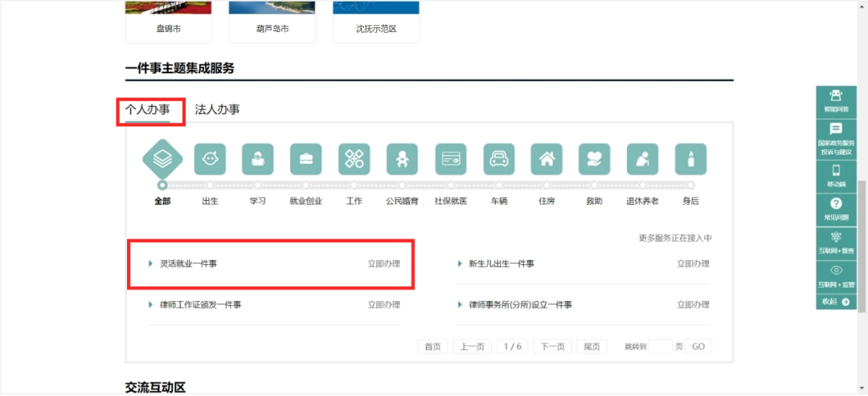This screenshot has height=396, width=868.
Task: Open the 退休养老 category icon
Action: (642, 159)
